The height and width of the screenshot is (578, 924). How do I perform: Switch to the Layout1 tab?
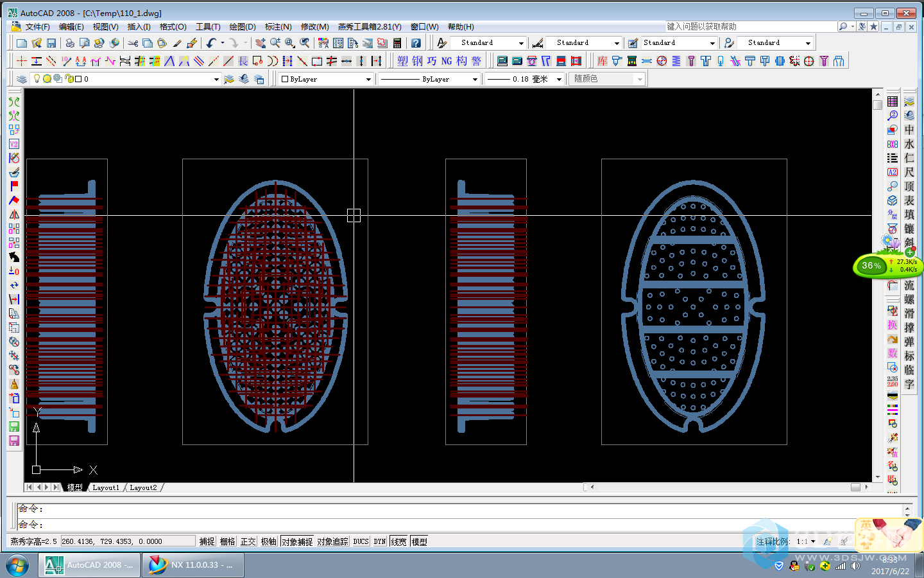[106, 487]
